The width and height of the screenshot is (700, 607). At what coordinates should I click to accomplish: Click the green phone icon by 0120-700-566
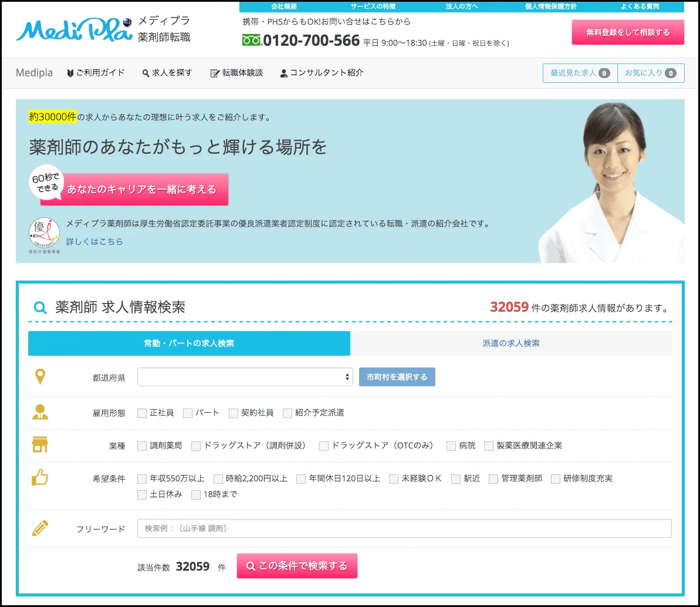[253, 41]
